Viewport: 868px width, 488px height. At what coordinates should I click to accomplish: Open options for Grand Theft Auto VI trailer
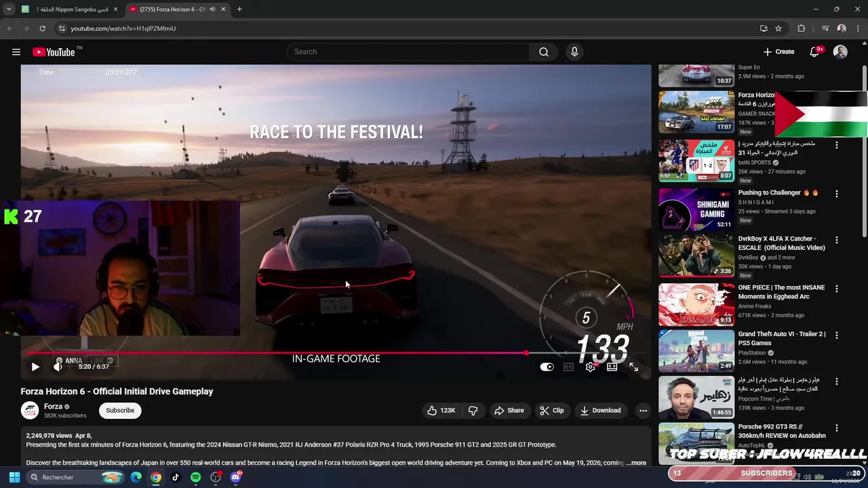click(836, 335)
